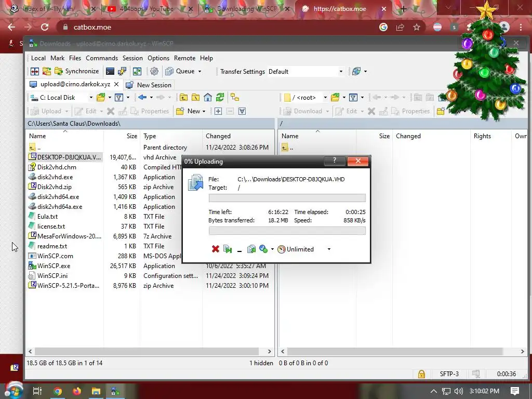Select the local parent directory row

click(x=149, y=148)
